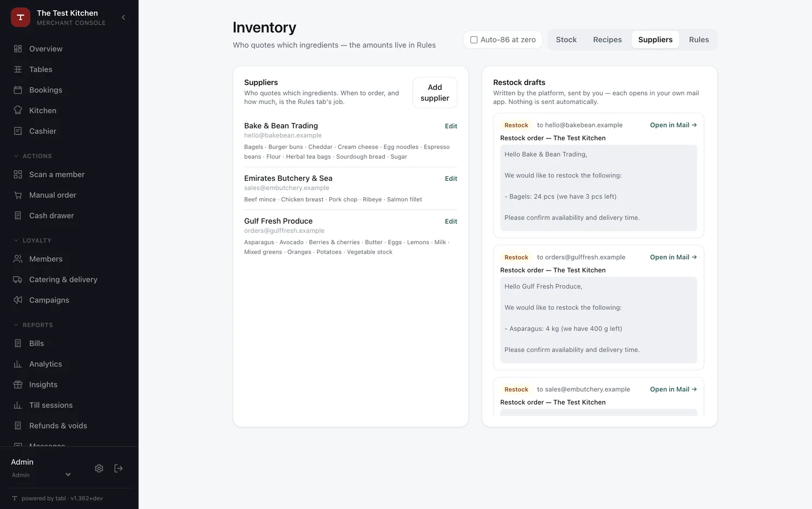Click the Manual order cart icon
The width and height of the screenshot is (812, 509).
pyautogui.click(x=18, y=195)
